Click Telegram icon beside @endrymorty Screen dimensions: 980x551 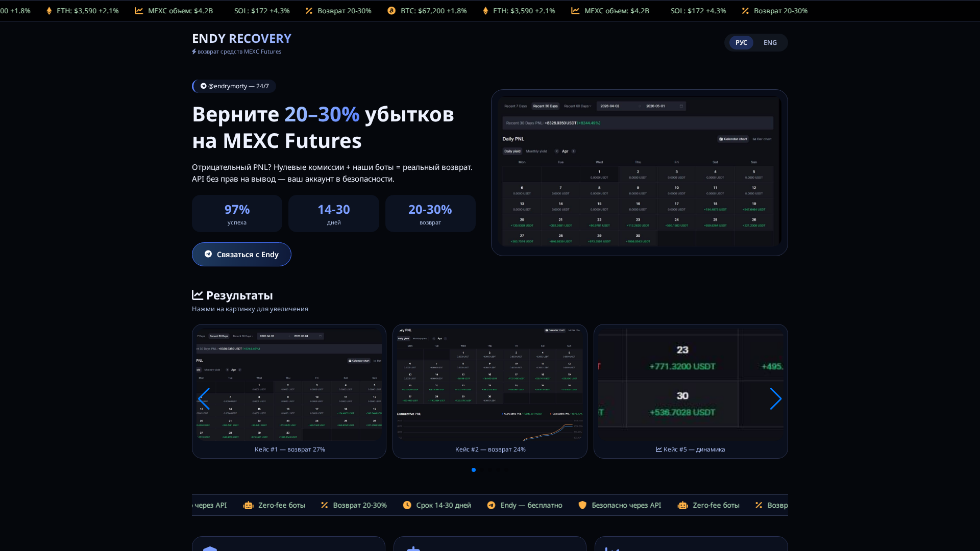click(204, 86)
